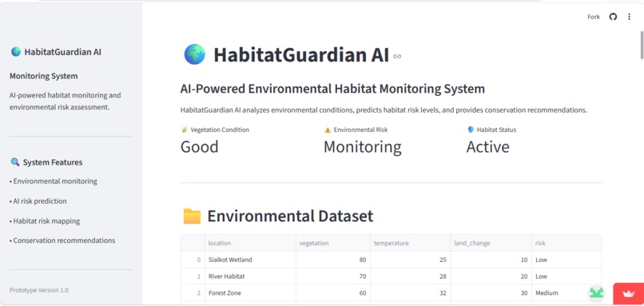Click vegetation value 60 in Forest Zone row
This screenshot has width=644, height=306.
click(333, 293)
